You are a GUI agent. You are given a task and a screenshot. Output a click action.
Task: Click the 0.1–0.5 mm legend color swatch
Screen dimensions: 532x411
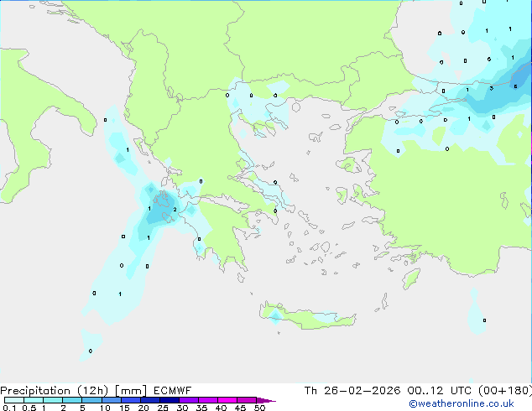point(14,400)
